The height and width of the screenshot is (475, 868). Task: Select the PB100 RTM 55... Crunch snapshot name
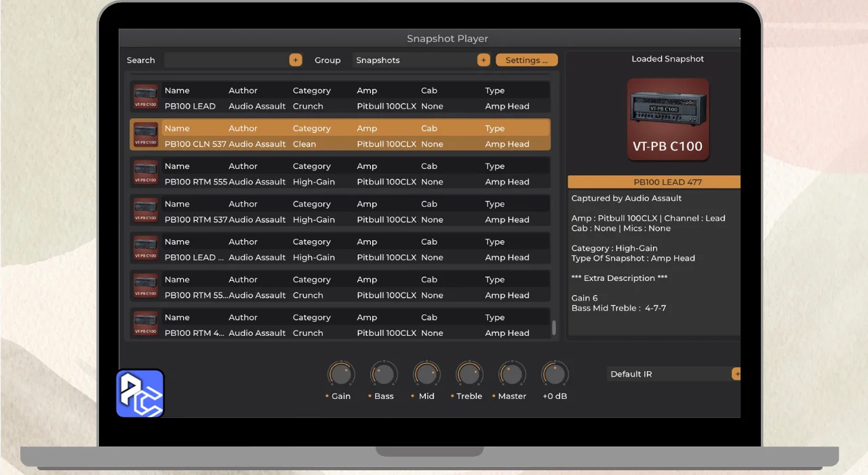pyautogui.click(x=195, y=295)
